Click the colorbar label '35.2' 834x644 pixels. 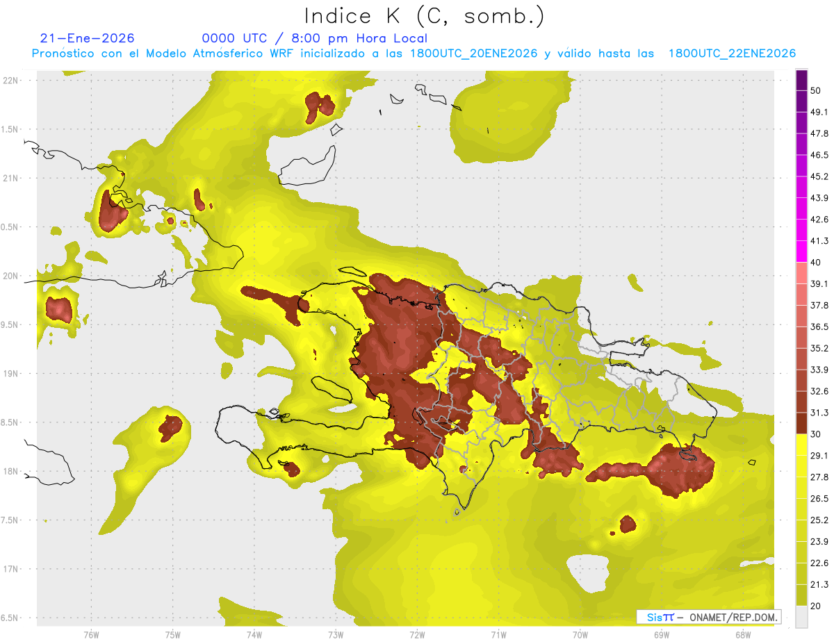(x=819, y=348)
